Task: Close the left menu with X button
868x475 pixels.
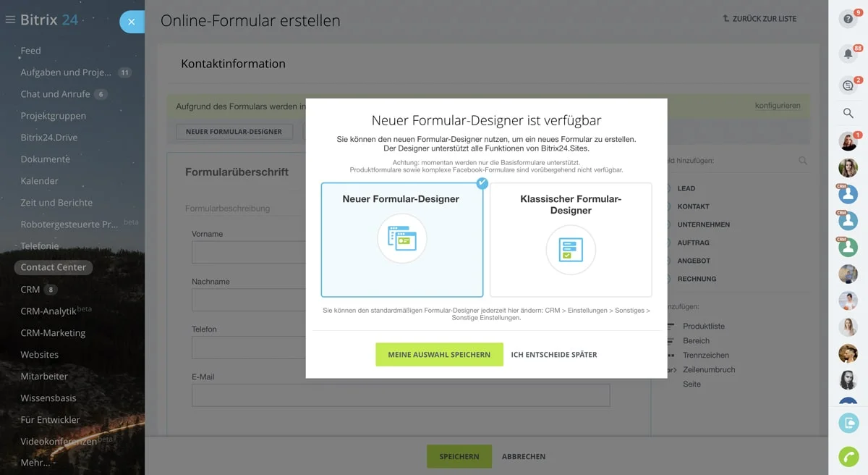Action: coord(131,22)
